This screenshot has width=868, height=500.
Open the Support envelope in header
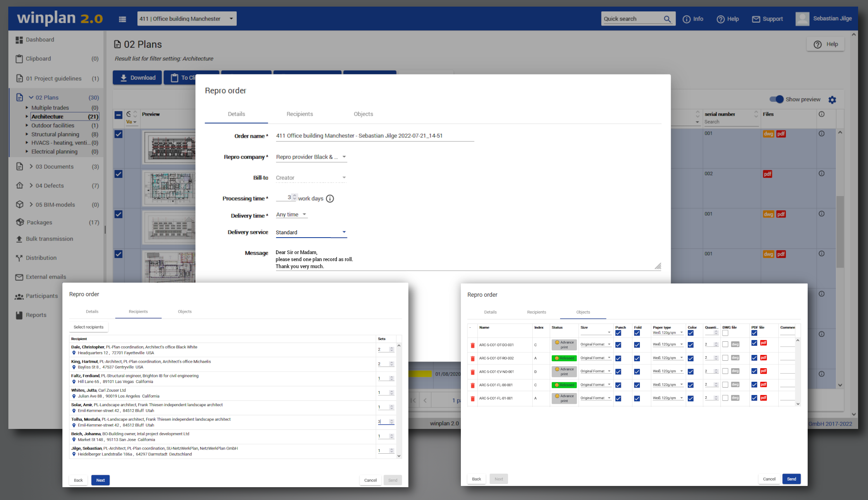[x=756, y=19]
